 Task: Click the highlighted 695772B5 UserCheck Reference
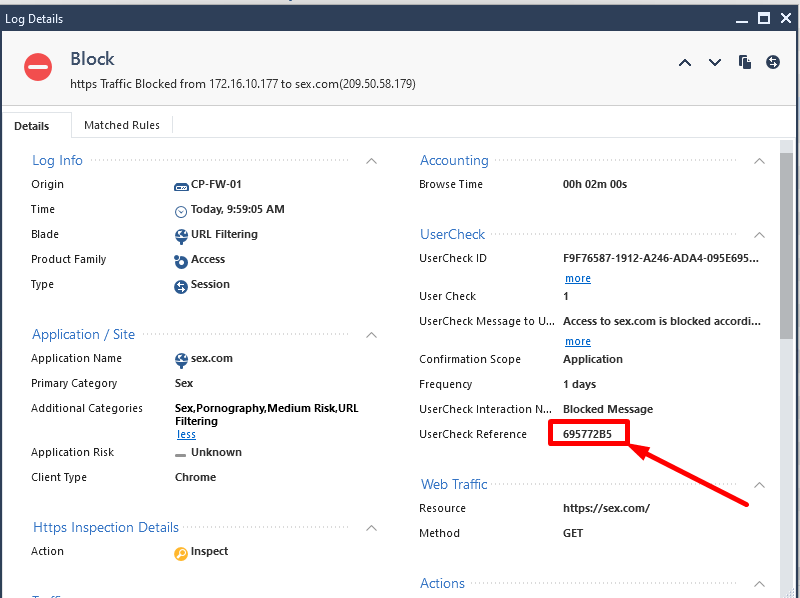(588, 432)
